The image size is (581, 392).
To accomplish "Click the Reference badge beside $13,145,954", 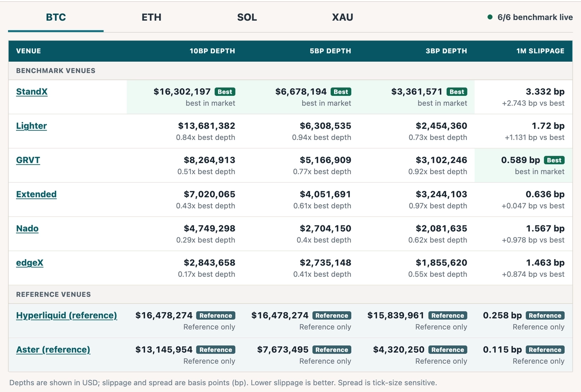I will (216, 349).
